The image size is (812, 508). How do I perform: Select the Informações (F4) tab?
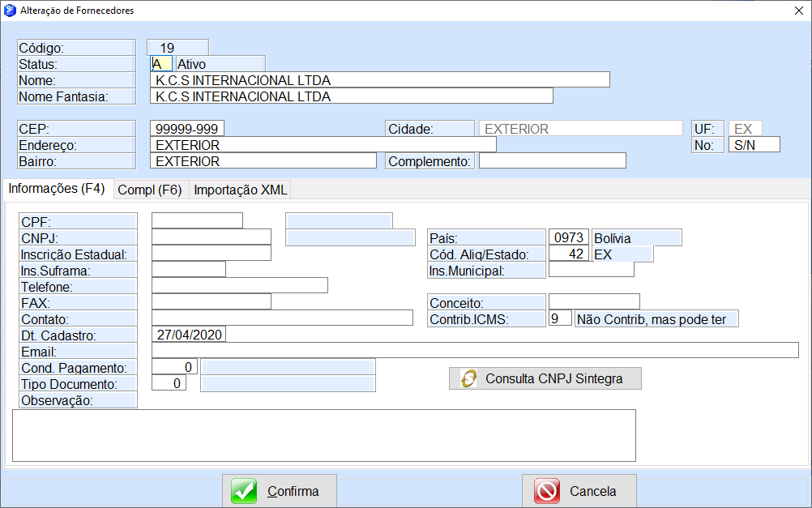click(57, 189)
